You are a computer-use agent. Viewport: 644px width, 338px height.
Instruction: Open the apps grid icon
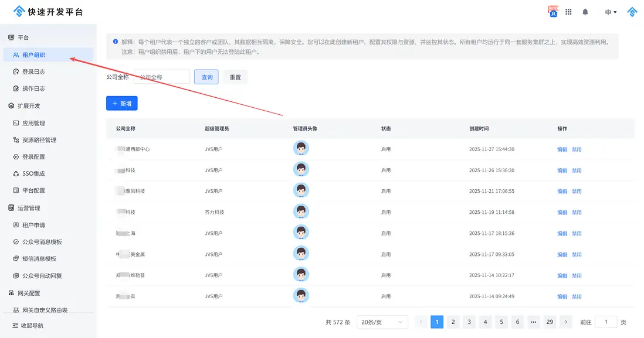point(568,12)
